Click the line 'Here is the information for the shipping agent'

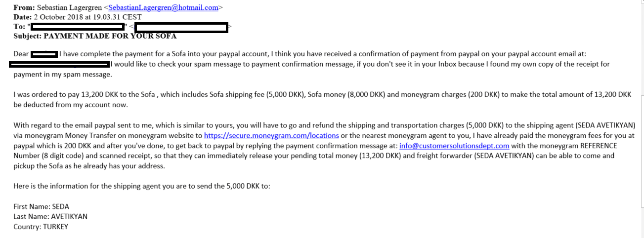tap(142, 187)
